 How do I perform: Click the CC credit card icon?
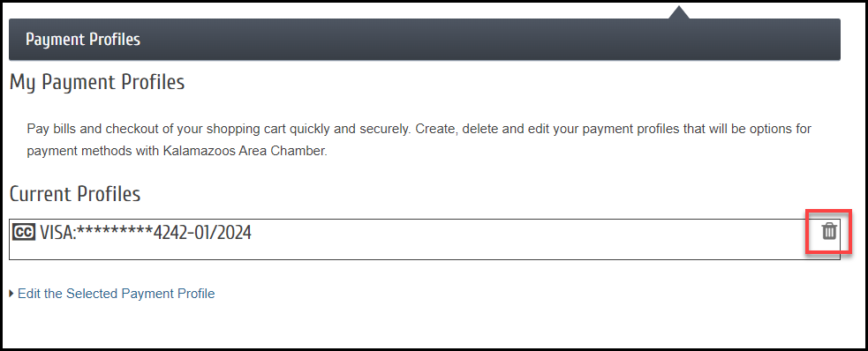point(23,232)
